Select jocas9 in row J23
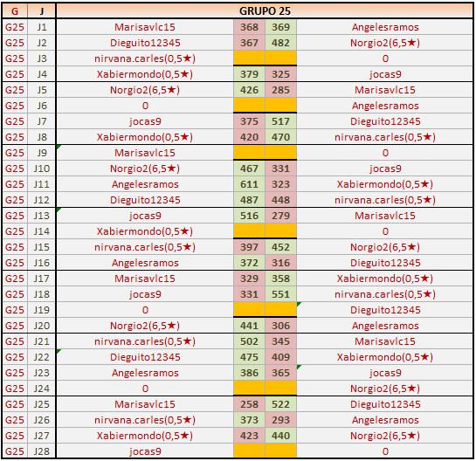Image resolution: width=476 pixels, height=461 pixels. point(385,373)
